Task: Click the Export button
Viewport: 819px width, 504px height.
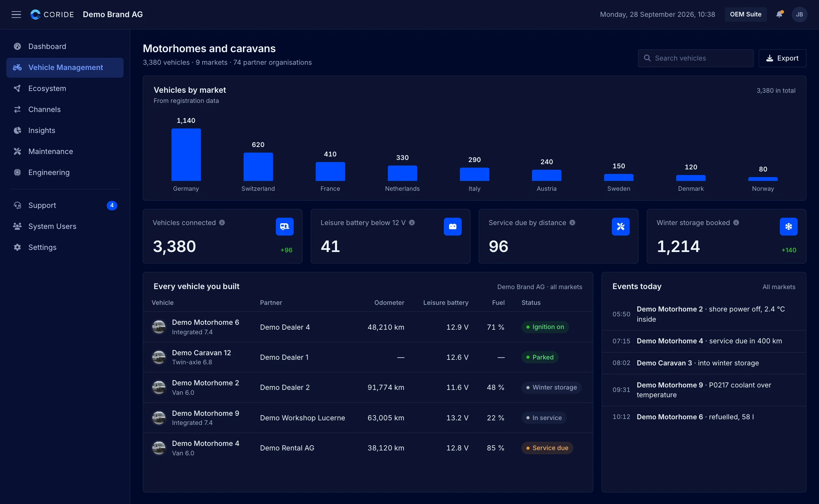Action: pyautogui.click(x=782, y=58)
